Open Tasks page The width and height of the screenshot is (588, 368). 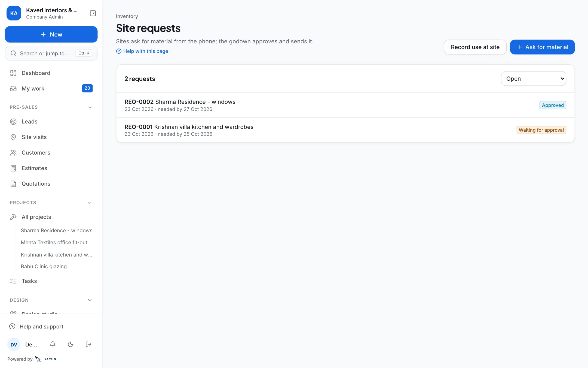pyautogui.click(x=51, y=281)
